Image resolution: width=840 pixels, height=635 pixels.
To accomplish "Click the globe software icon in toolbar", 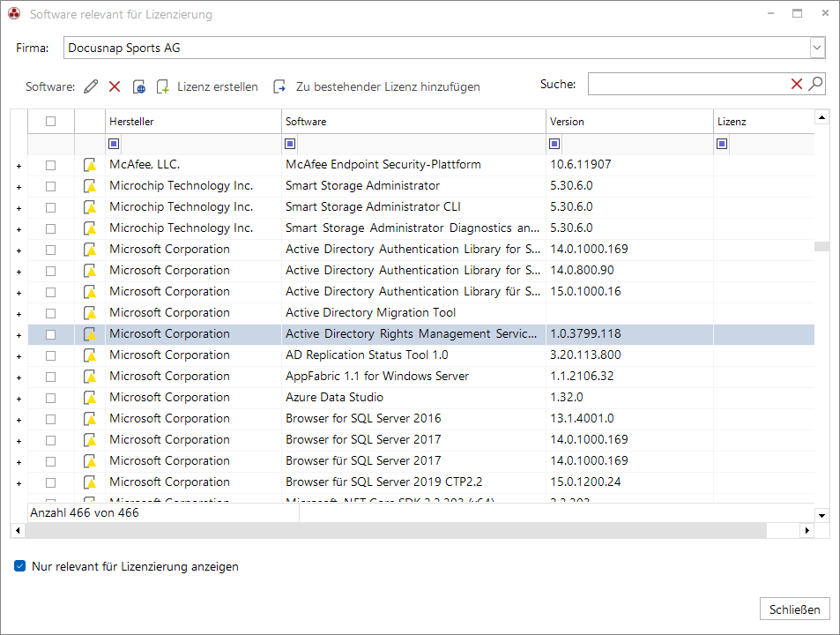I will [138, 86].
